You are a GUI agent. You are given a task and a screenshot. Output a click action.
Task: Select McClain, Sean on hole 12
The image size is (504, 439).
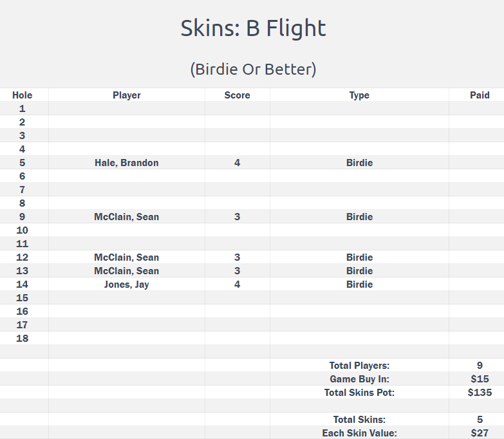pos(127,257)
